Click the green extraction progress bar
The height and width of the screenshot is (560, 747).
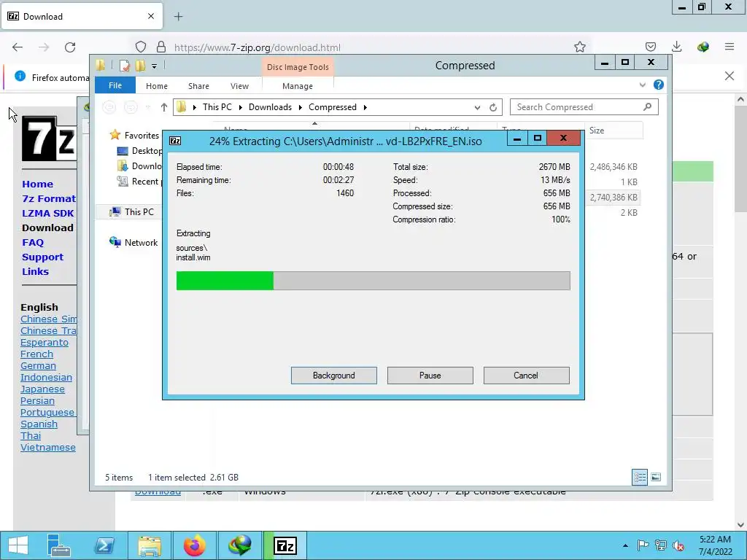[373, 281]
